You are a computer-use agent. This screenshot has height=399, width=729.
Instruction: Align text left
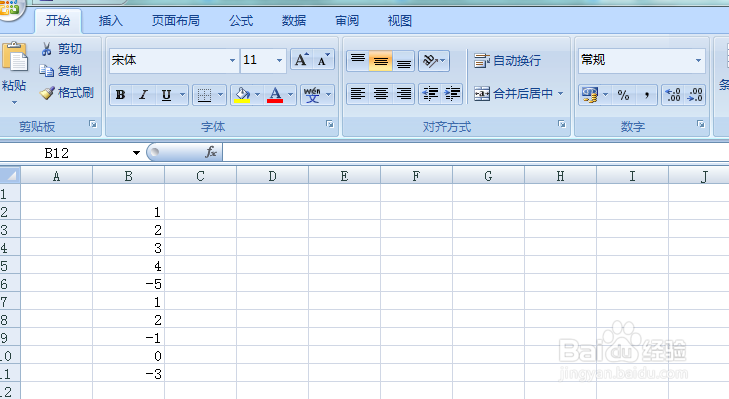pyautogui.click(x=358, y=94)
